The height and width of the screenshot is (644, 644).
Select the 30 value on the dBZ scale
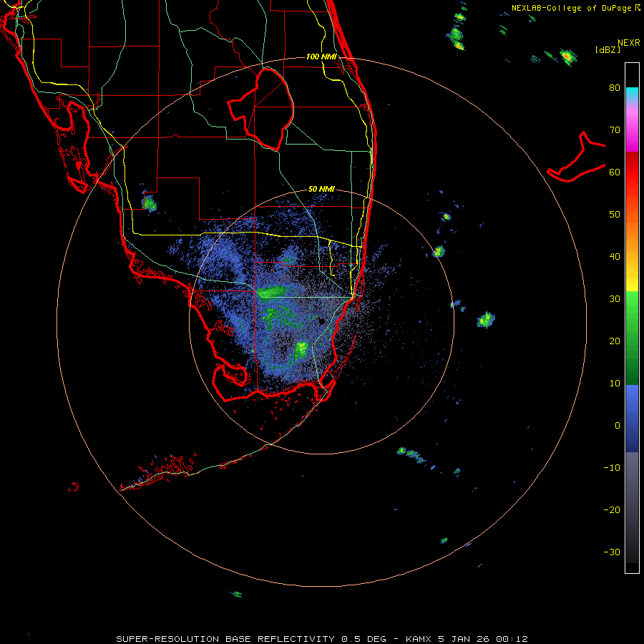coord(615,299)
